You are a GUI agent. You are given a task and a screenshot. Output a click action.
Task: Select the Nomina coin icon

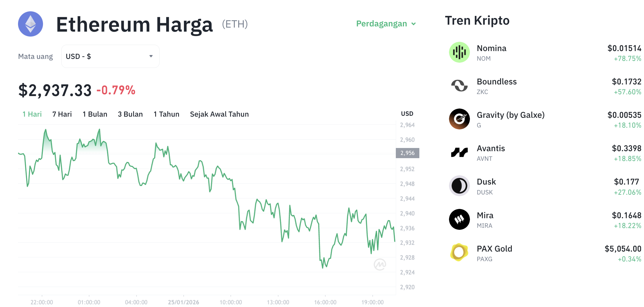click(459, 52)
